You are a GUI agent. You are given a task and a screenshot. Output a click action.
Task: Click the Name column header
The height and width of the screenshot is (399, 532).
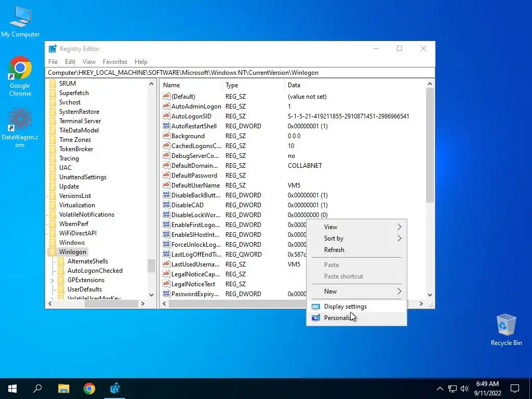191,85
